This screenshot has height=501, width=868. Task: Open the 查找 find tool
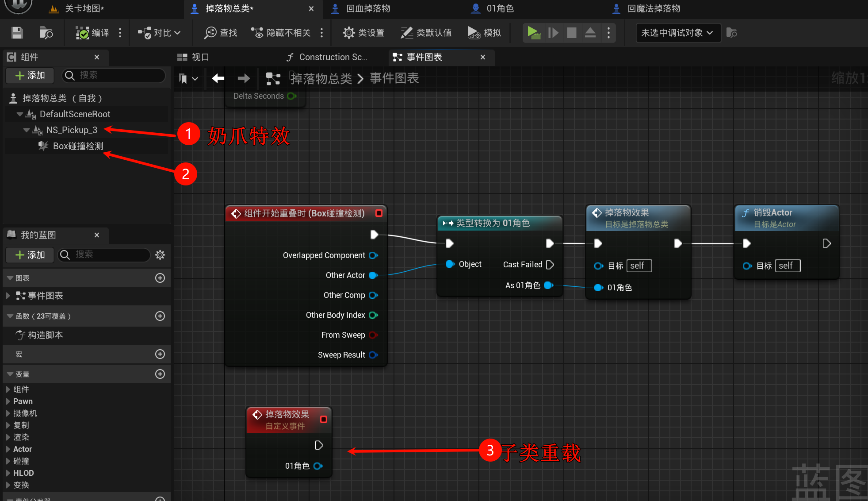pyautogui.click(x=221, y=33)
